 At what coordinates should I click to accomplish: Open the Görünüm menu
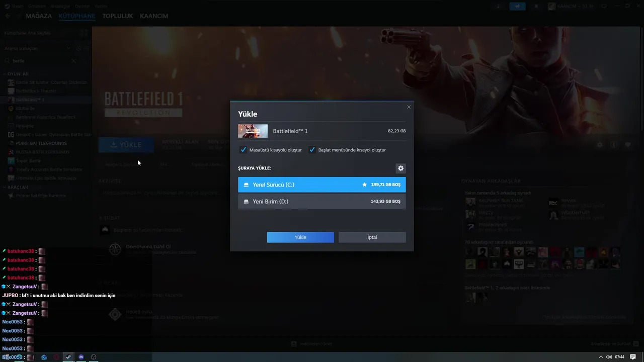tap(36, 6)
